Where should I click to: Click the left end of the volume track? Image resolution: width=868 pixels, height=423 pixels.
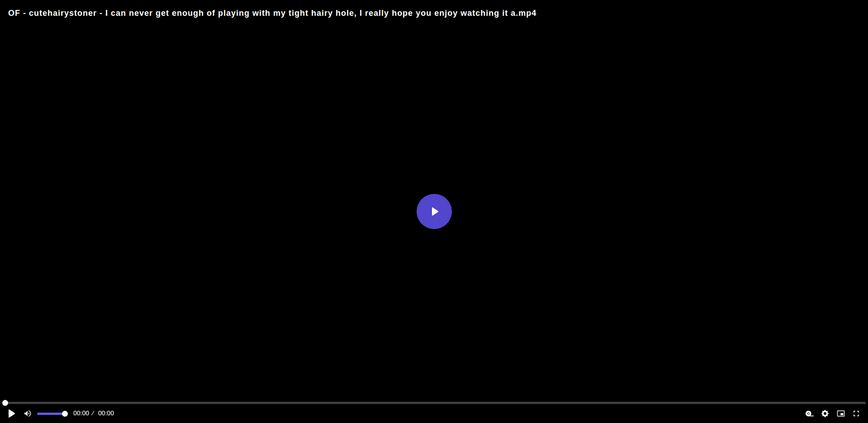(38, 414)
